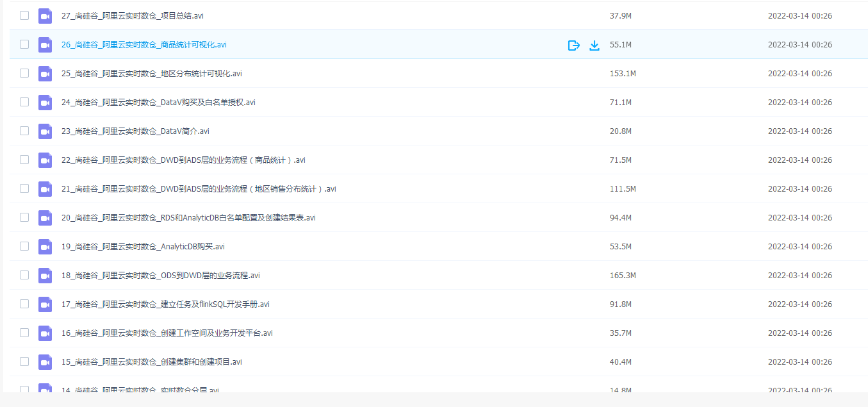This screenshot has width=868, height=407.
Task: Open file 22 DWD到ADS层的业务流程（商品统计）
Action: click(183, 160)
